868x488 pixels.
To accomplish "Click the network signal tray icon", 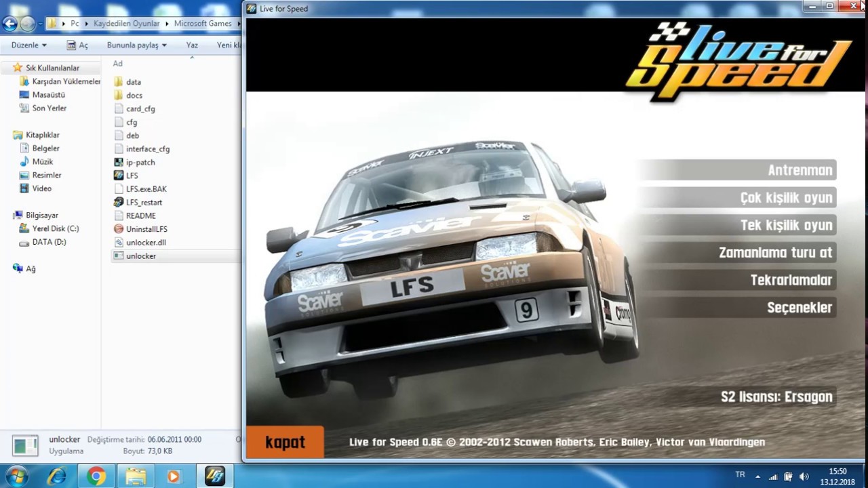I will coord(773,476).
